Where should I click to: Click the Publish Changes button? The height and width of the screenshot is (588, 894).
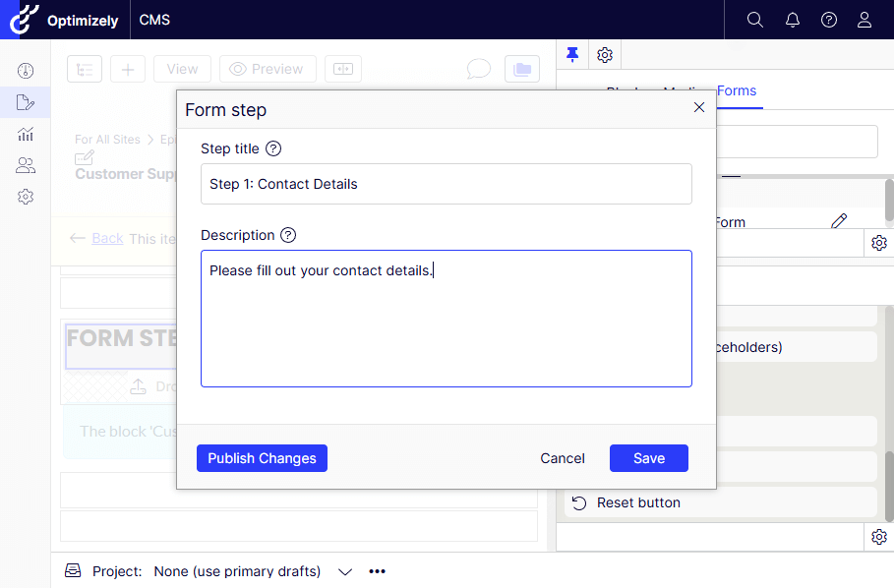click(262, 458)
